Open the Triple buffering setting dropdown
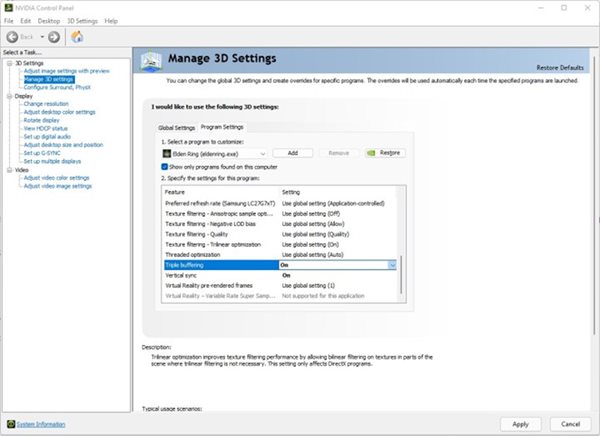600x436 pixels. (392, 265)
